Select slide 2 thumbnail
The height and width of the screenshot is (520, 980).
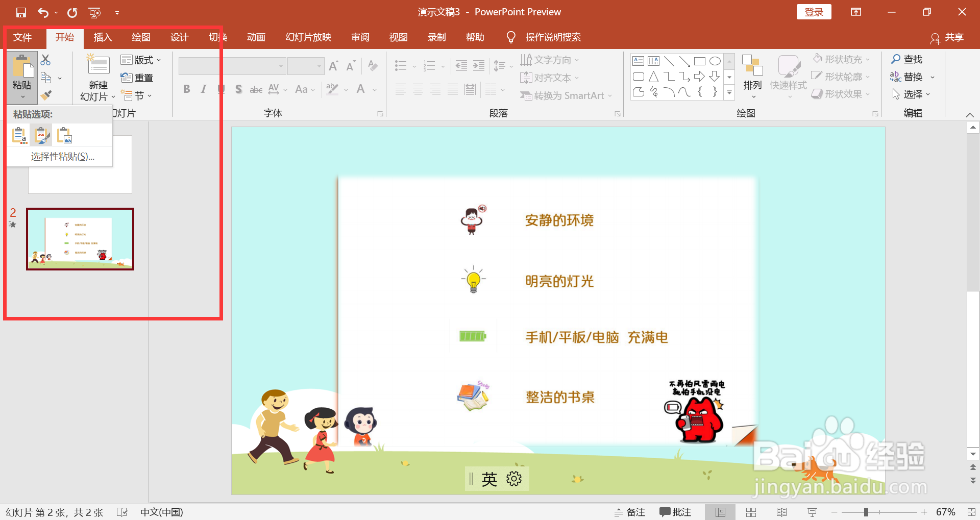pos(80,239)
